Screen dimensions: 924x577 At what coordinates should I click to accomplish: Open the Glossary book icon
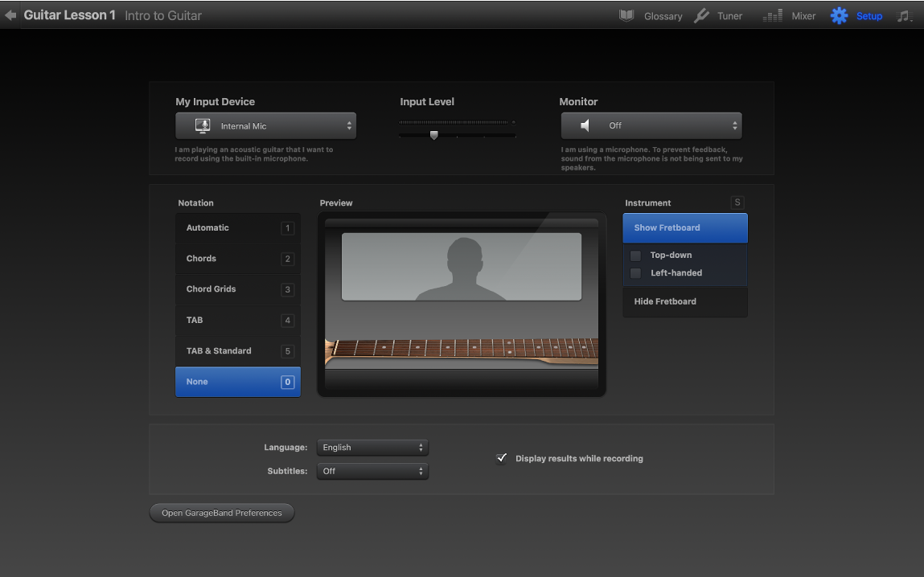tap(626, 15)
